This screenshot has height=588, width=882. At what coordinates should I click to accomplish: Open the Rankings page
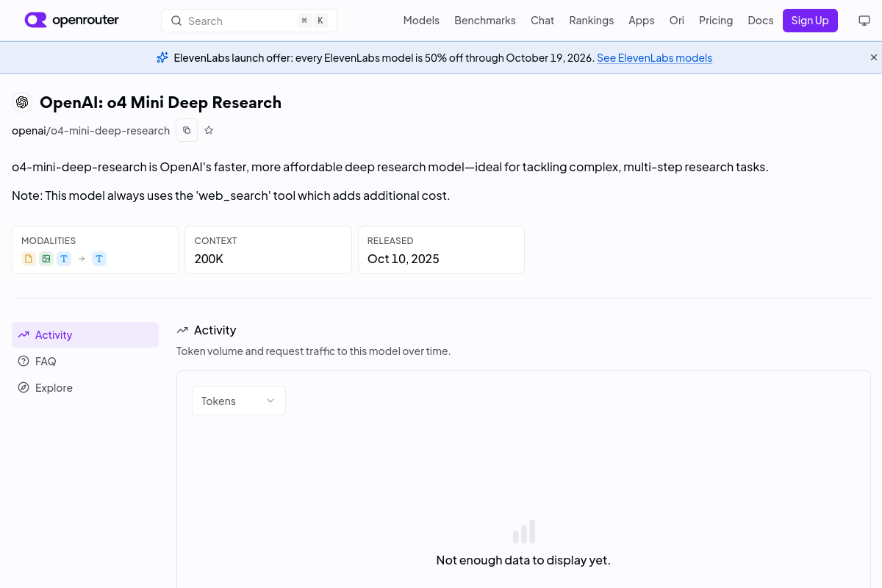click(591, 21)
